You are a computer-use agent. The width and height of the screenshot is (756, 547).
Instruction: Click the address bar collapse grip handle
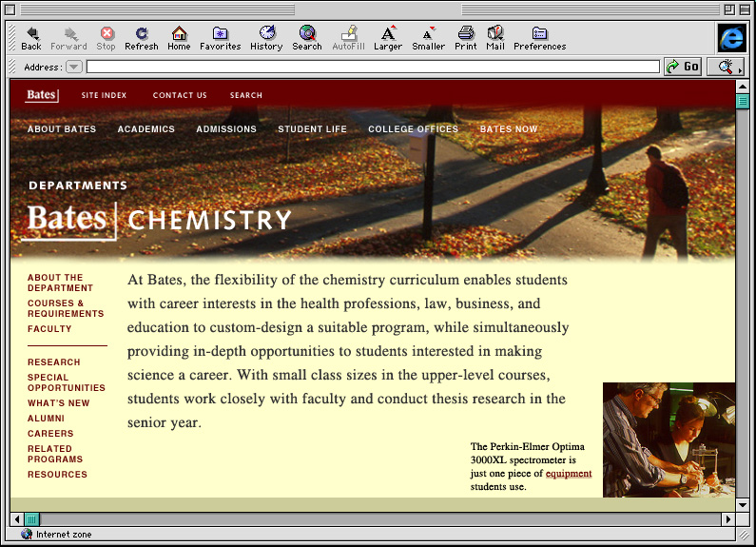tap(12, 67)
